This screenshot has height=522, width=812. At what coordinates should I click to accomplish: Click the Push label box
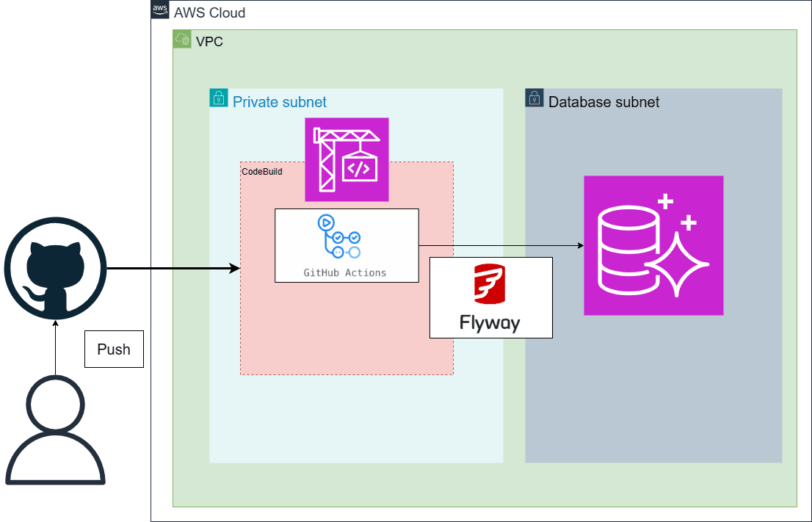click(x=114, y=349)
